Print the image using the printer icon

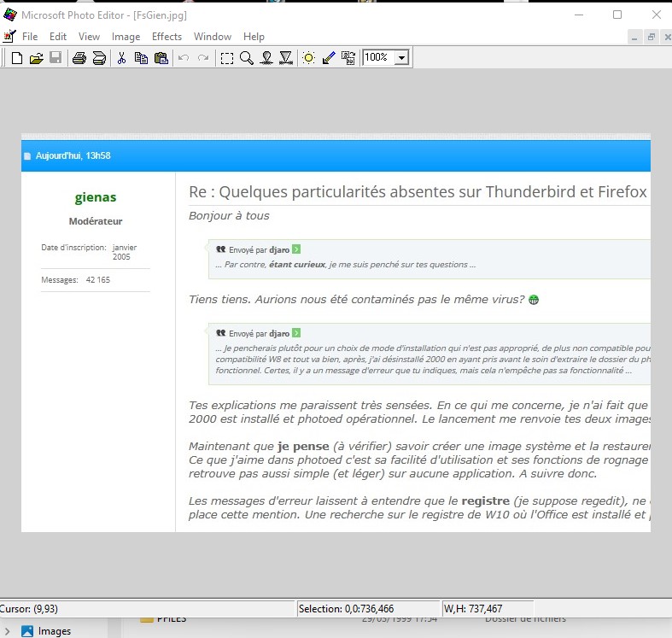tap(79, 58)
